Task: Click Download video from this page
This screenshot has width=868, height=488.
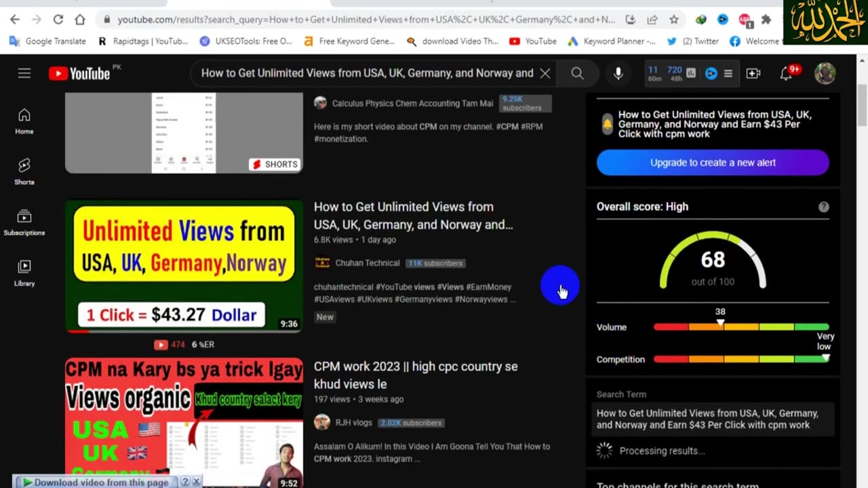Action: click(x=96, y=482)
